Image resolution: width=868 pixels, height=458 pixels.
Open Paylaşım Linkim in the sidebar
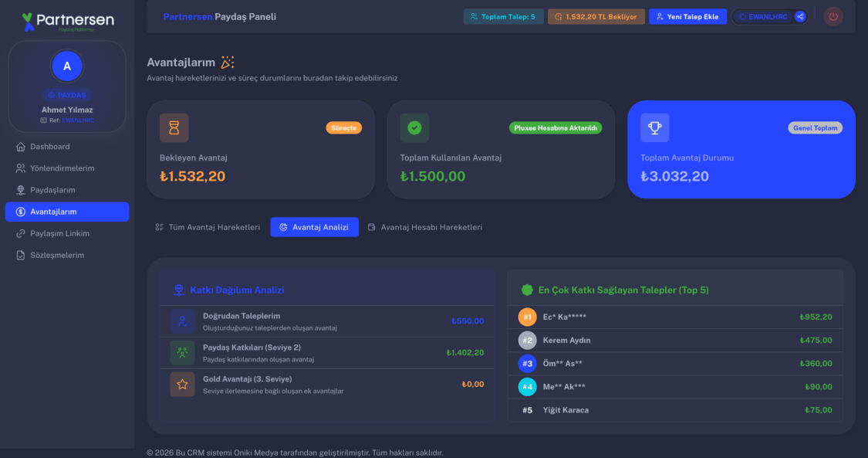pyautogui.click(x=67, y=234)
